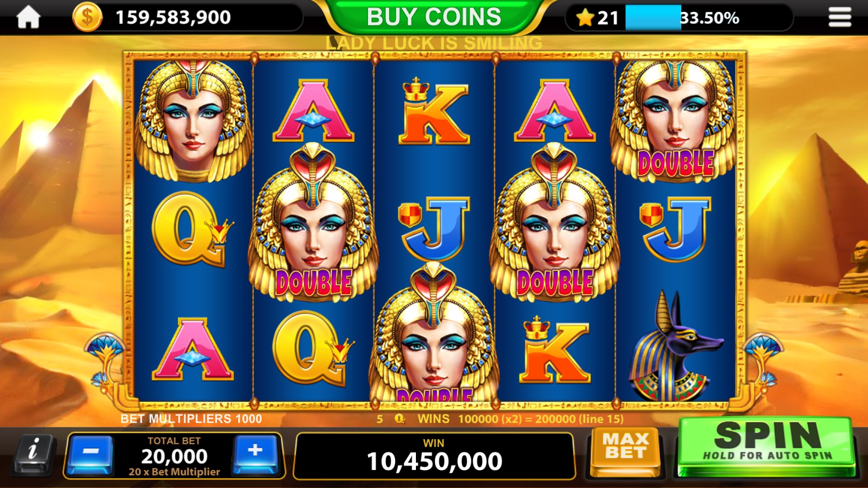Tap the crowned K symbol on reel three
Screen dimensions: 868x488
434,111
